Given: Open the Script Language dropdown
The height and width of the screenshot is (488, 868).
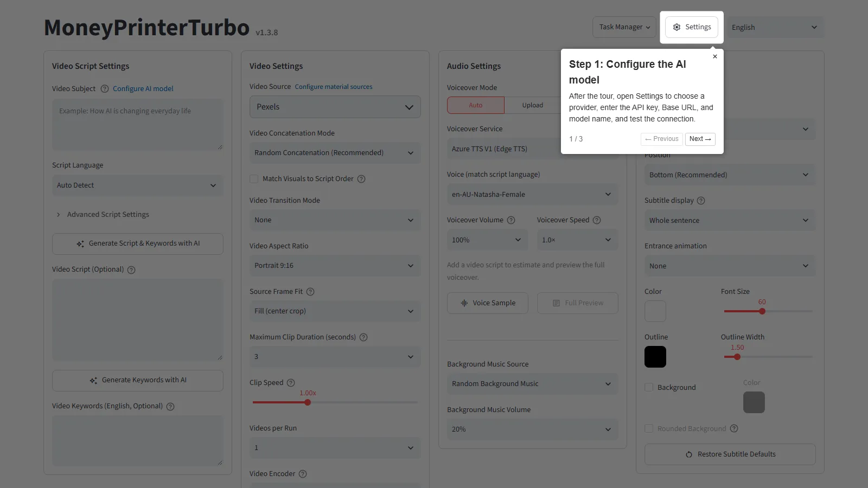Looking at the screenshot, I should pos(138,185).
